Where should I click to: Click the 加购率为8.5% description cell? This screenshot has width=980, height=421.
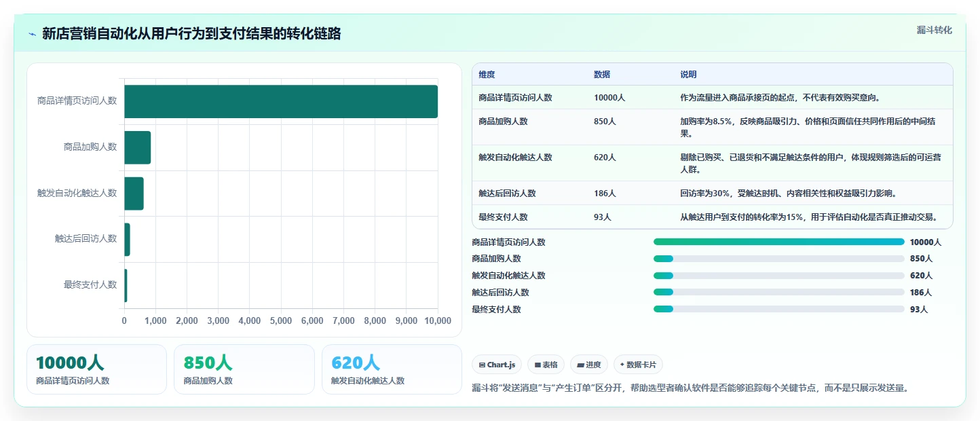(x=812, y=128)
